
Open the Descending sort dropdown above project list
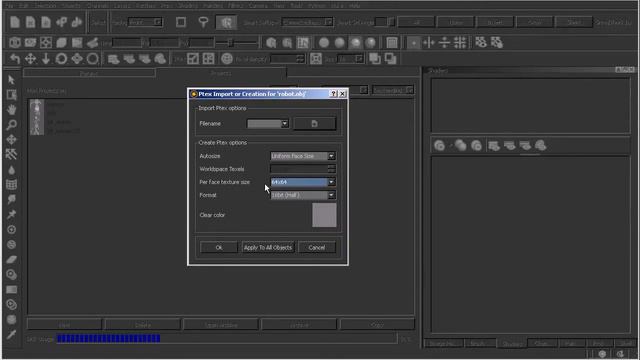tap(393, 90)
